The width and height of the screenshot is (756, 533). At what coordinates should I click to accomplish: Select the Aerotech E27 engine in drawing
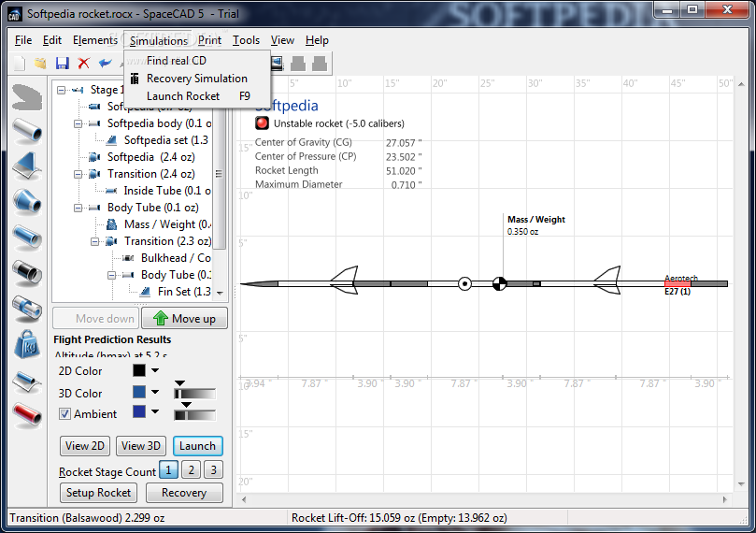678,284
